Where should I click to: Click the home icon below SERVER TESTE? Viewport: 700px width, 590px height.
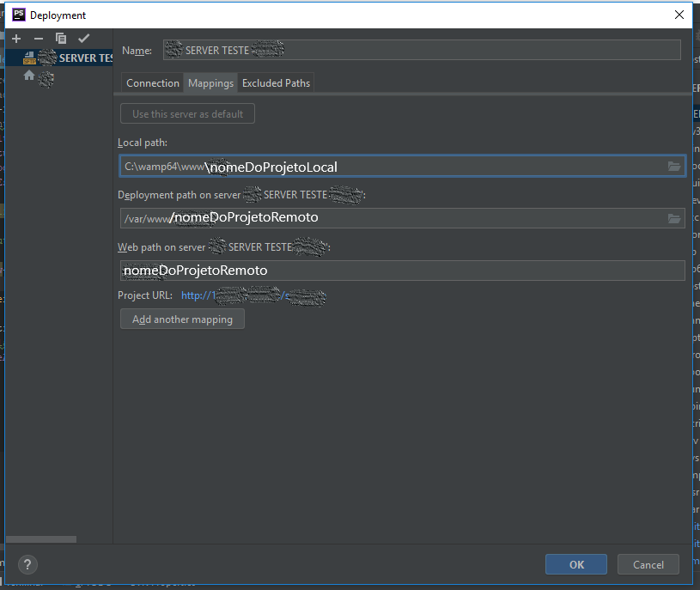pyautogui.click(x=28, y=76)
